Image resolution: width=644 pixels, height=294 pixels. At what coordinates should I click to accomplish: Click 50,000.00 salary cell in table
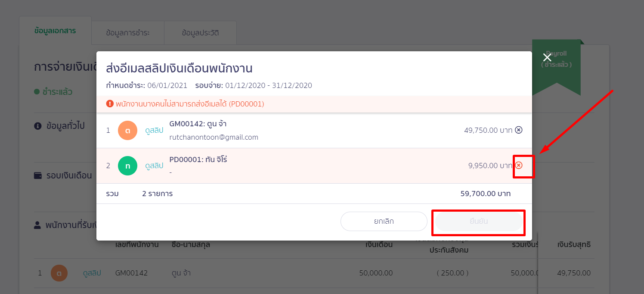[x=376, y=273]
